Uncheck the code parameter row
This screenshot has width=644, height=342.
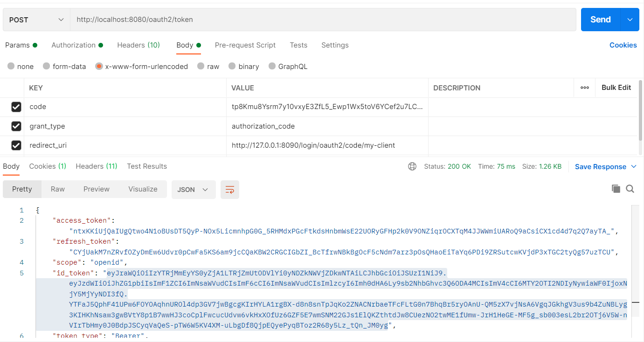16,107
